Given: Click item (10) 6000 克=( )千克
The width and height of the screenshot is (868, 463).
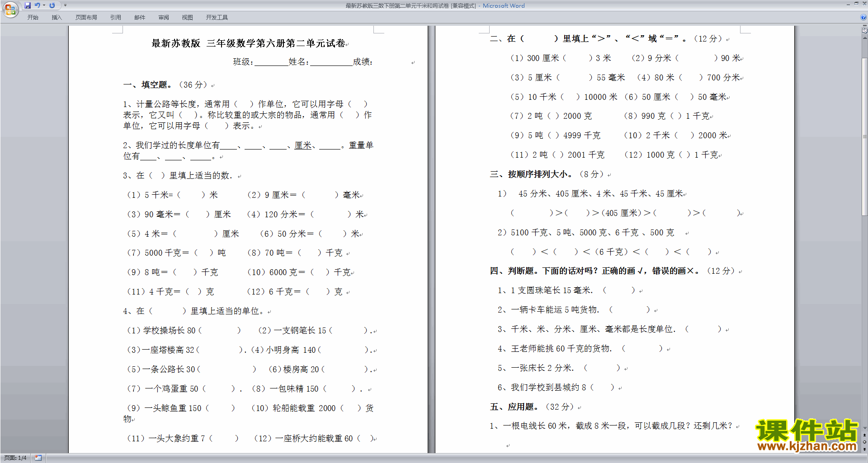Looking at the screenshot, I should [x=299, y=272].
